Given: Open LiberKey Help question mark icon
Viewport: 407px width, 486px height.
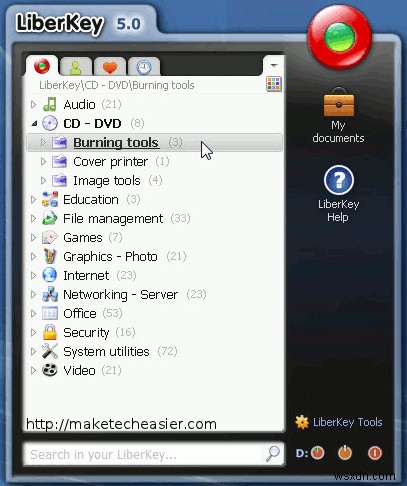Looking at the screenshot, I should click(x=339, y=180).
